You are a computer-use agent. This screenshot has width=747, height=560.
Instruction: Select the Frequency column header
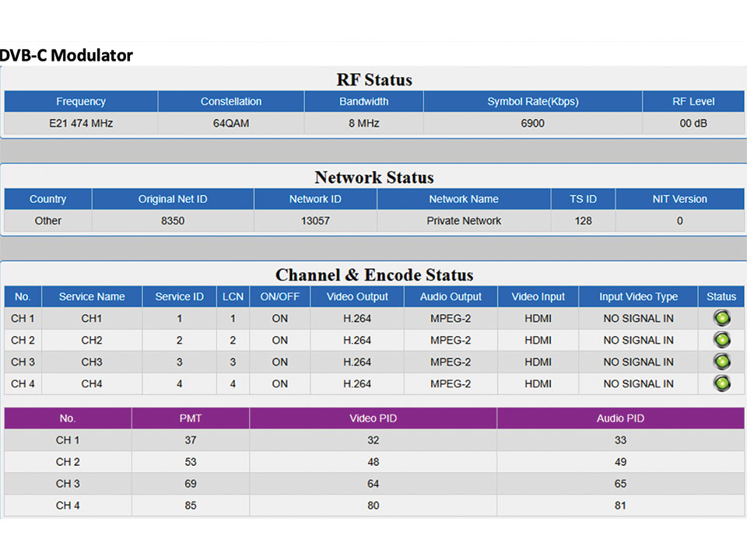click(x=81, y=102)
